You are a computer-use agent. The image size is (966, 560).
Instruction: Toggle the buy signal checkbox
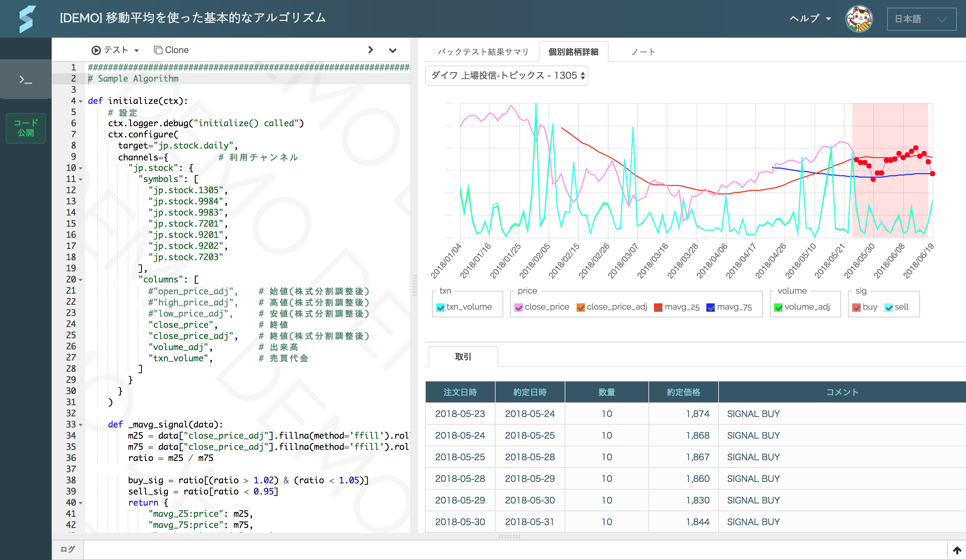856,307
